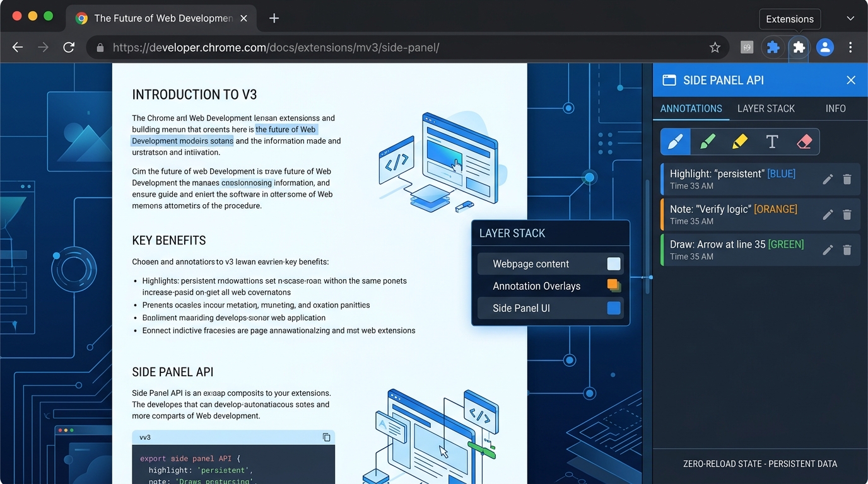Image resolution: width=868 pixels, height=484 pixels.
Task: Click the Webpage content white swatch
Action: [x=613, y=264]
